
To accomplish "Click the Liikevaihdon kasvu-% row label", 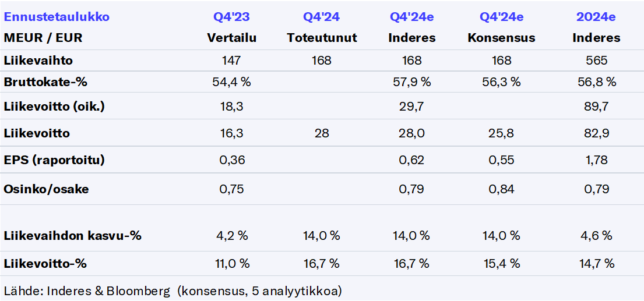I will tap(72, 236).
